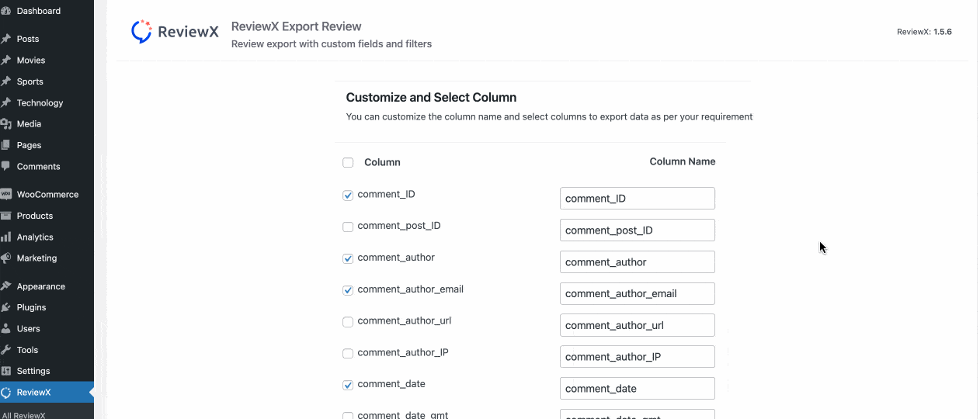
Task: Open the Settings menu in sidebar
Action: (33, 371)
